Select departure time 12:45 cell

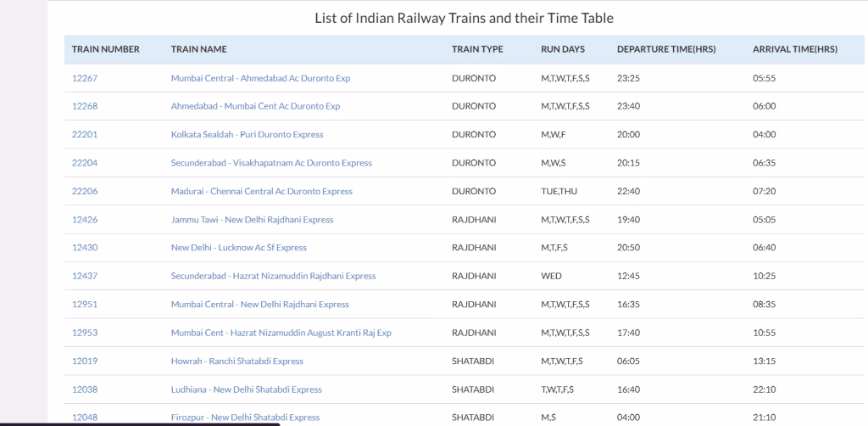coord(628,276)
